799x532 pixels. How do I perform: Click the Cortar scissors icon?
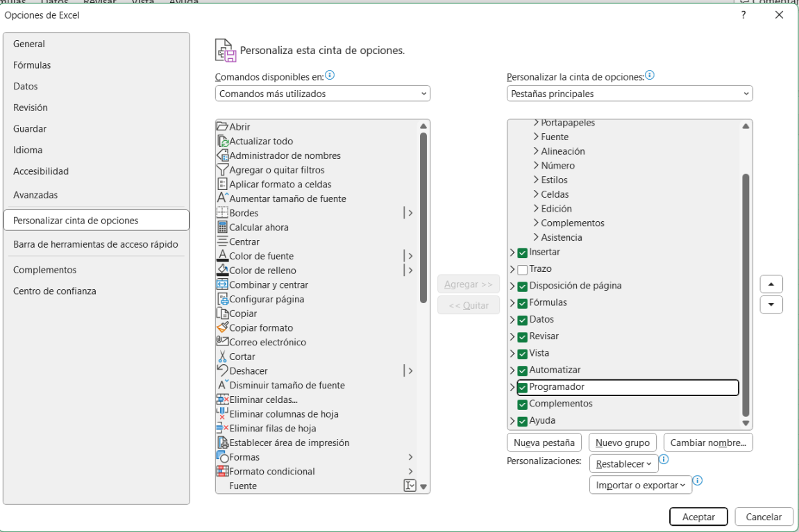coord(222,356)
